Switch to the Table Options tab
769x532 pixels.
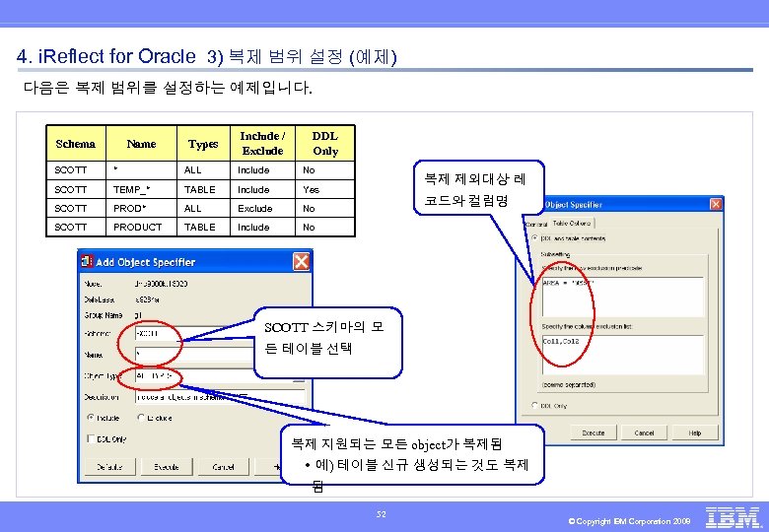coord(572,223)
